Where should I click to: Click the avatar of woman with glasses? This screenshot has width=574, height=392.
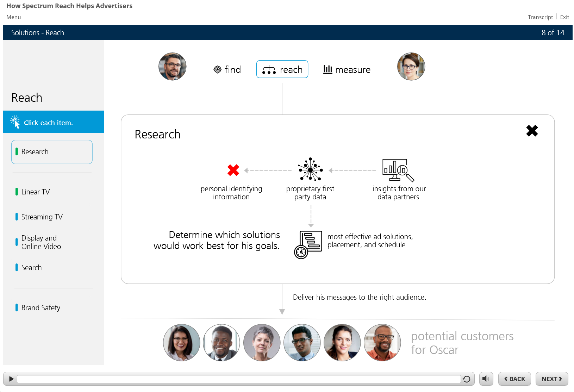click(x=411, y=67)
